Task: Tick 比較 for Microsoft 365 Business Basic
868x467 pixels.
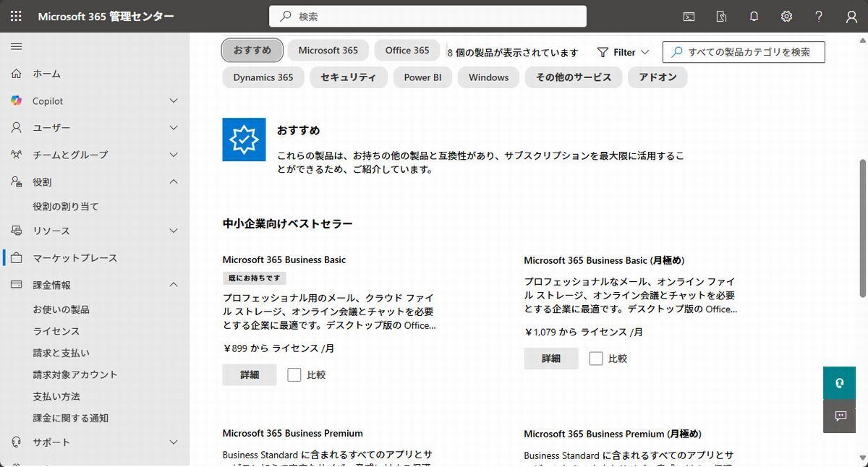Action: pos(294,374)
